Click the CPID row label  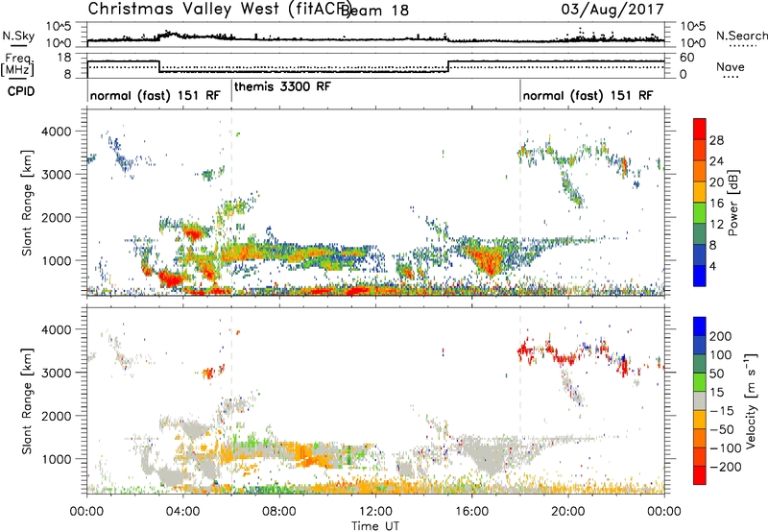21,91
